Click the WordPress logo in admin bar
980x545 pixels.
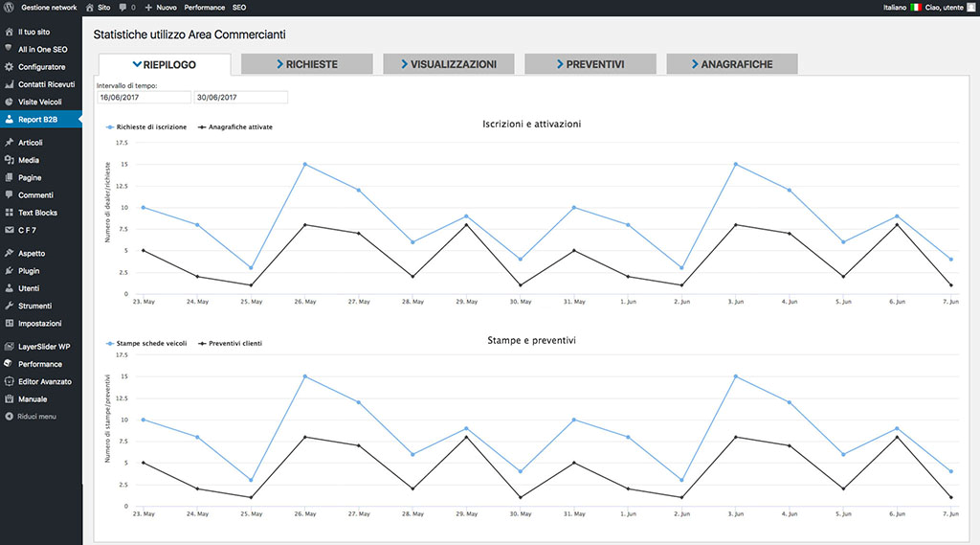[9, 7]
